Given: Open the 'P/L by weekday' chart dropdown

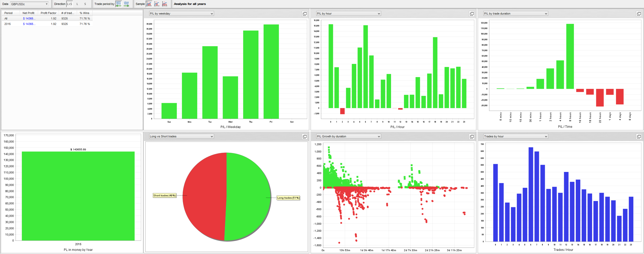Looking at the screenshot, I should pos(181,14).
